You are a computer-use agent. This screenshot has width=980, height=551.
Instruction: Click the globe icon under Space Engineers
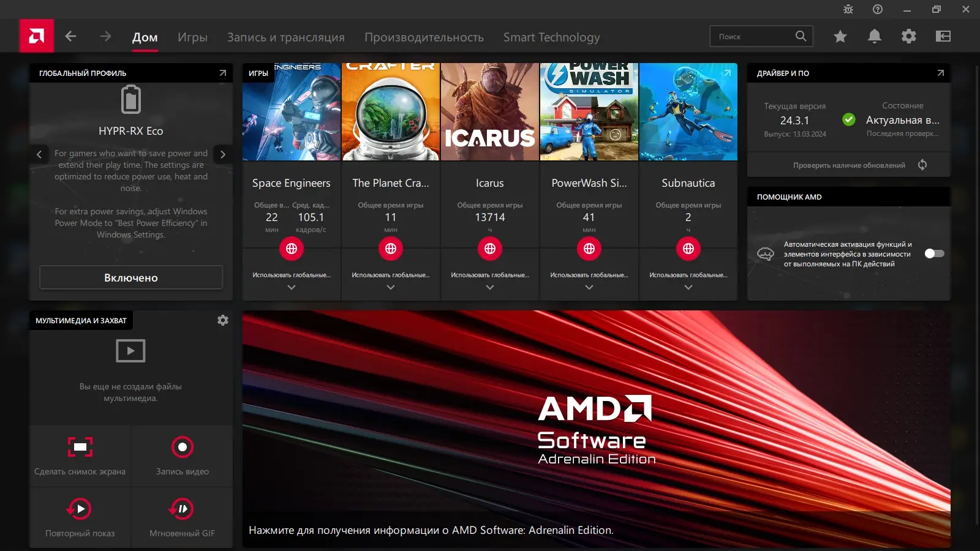pyautogui.click(x=292, y=249)
